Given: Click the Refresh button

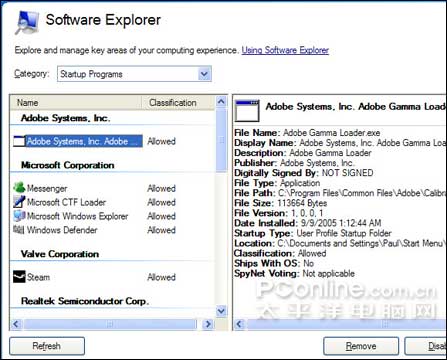Looking at the screenshot, I should pyautogui.click(x=47, y=346).
